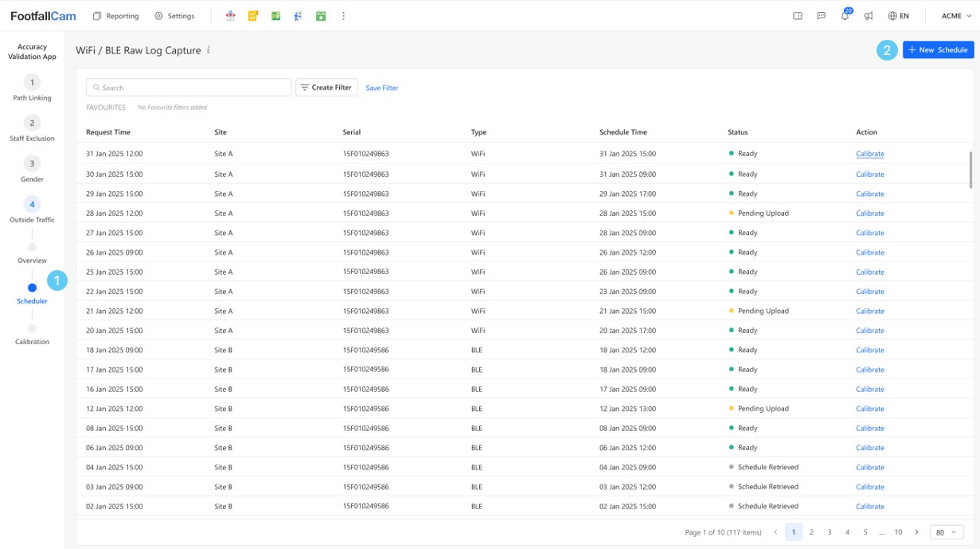Click the Create Filter button

[x=326, y=88]
